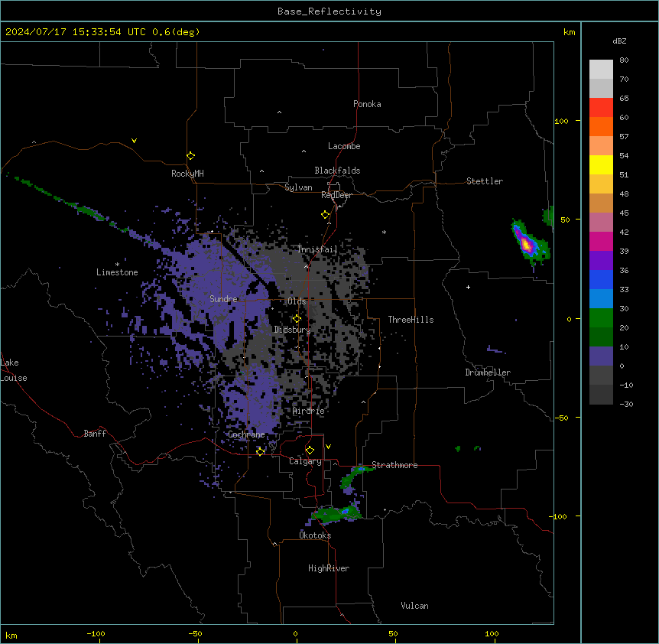Click the Olds town label
Screen dimensions: 659x644
pyautogui.click(x=297, y=301)
